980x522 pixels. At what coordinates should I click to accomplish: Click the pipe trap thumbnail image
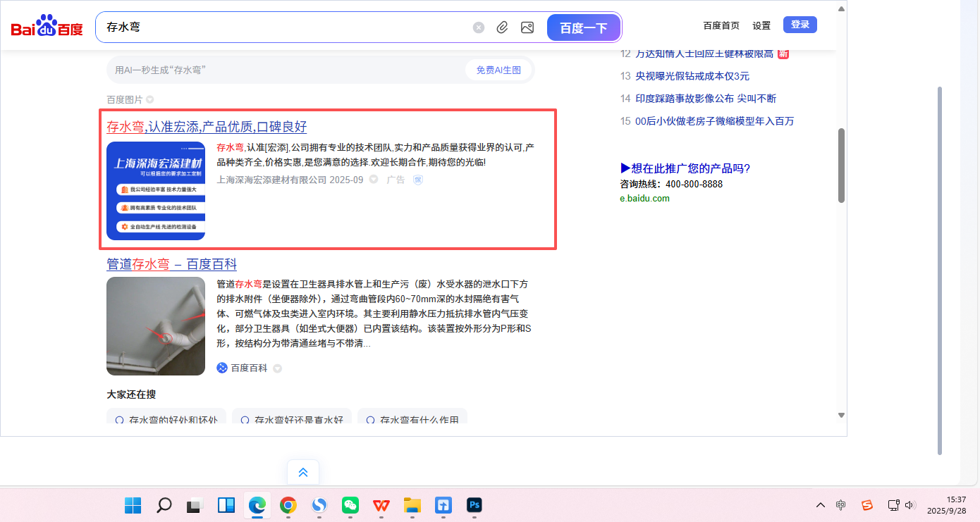(156, 326)
